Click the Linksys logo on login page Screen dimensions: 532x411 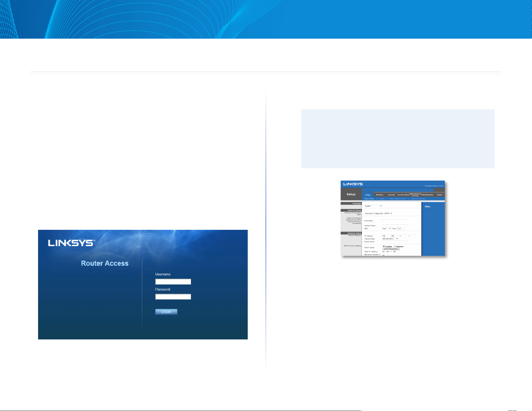tap(72, 243)
